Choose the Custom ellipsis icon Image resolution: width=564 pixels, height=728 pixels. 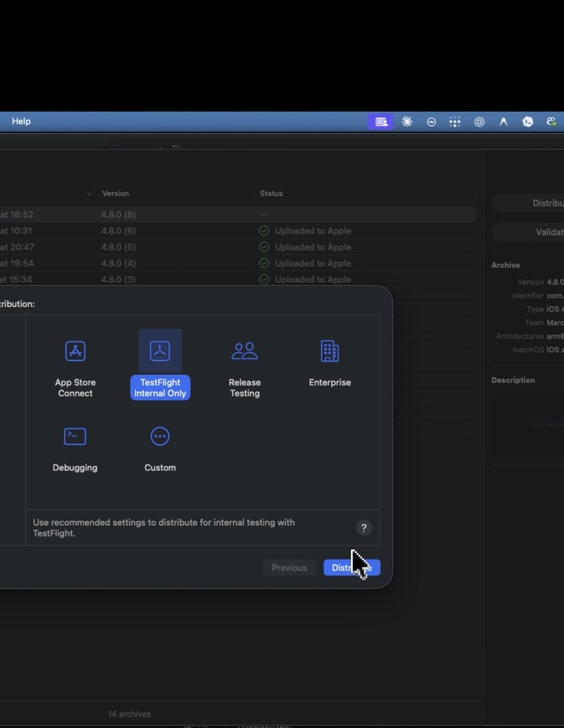160,436
